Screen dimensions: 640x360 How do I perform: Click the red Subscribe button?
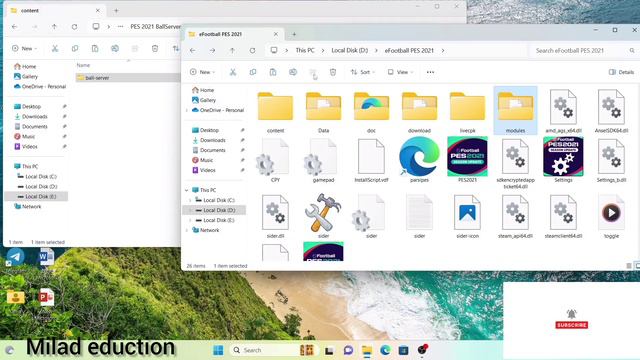point(571,325)
